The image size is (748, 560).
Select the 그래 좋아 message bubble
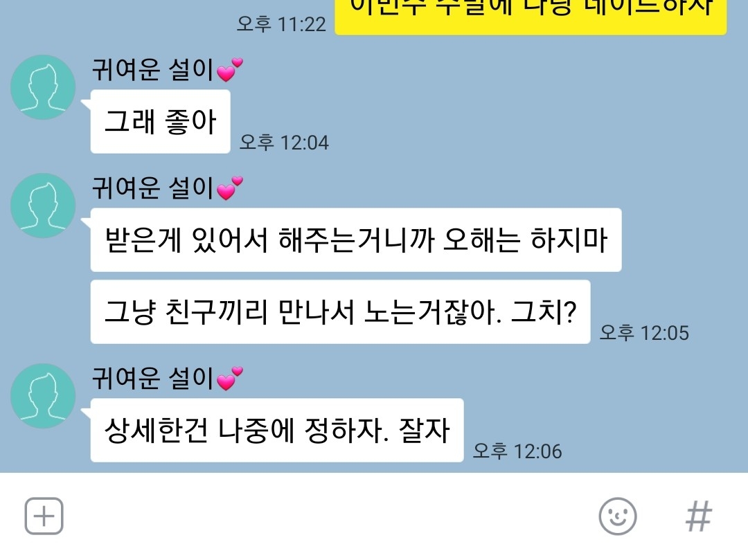160,122
